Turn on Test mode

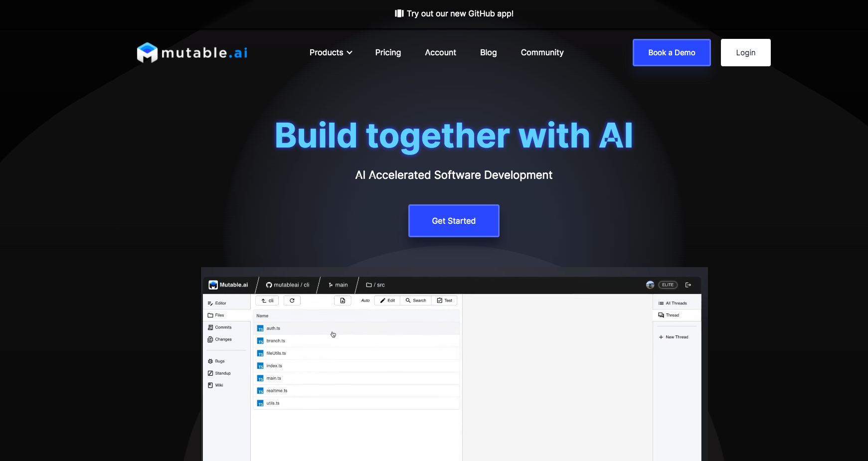(444, 300)
